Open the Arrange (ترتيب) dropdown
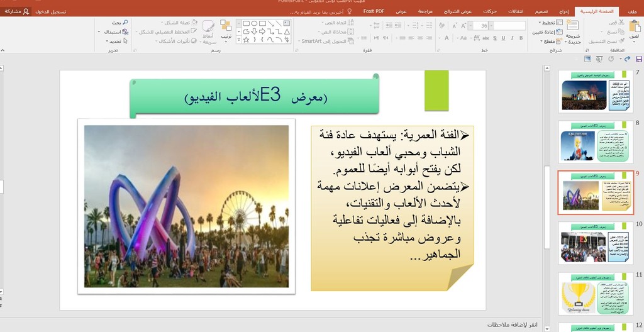Viewport: 644px width, 332px height. coord(226,31)
